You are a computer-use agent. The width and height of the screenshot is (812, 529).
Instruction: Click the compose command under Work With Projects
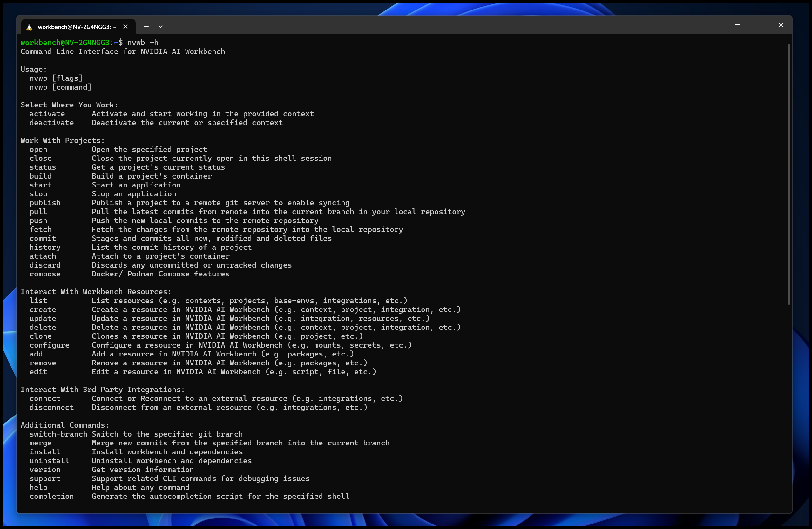coord(45,274)
